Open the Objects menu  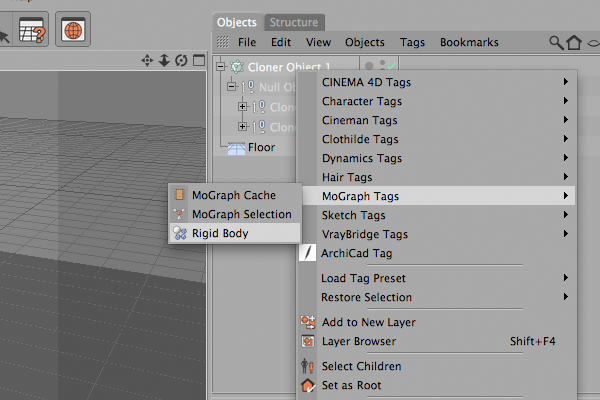coord(365,42)
